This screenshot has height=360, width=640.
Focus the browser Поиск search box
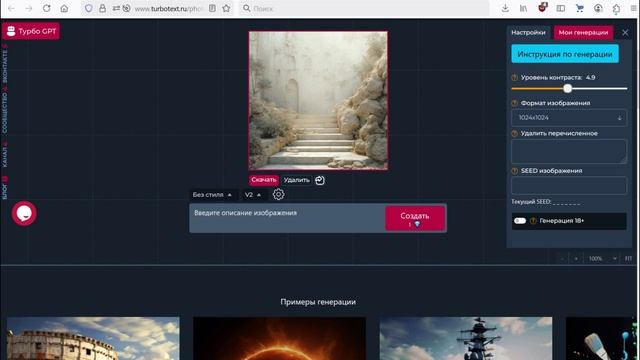tap(363, 8)
